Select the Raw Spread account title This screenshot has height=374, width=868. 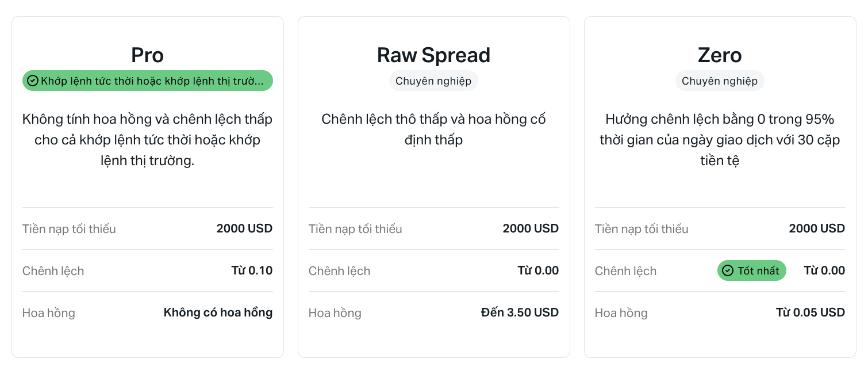pyautogui.click(x=433, y=55)
